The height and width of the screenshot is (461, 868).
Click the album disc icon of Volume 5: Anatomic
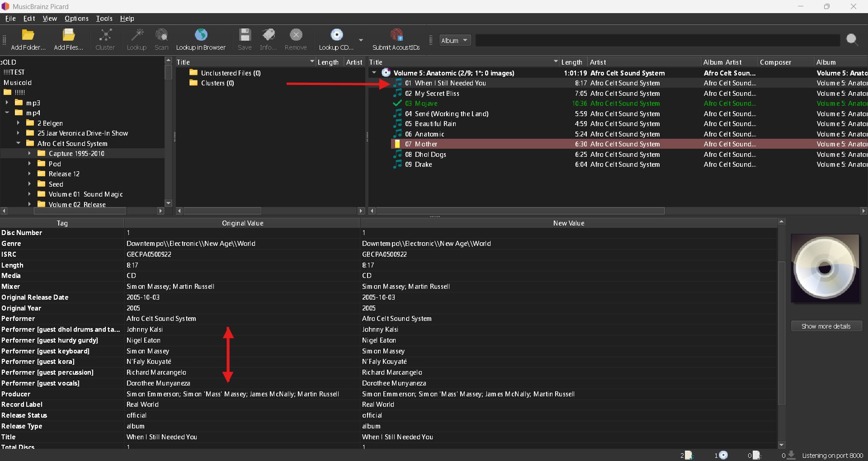coord(386,73)
